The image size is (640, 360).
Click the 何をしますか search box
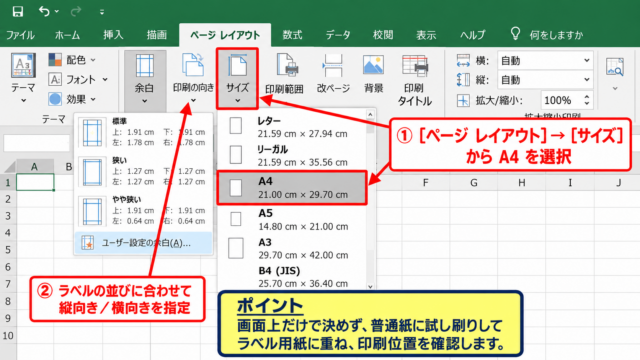click(556, 35)
